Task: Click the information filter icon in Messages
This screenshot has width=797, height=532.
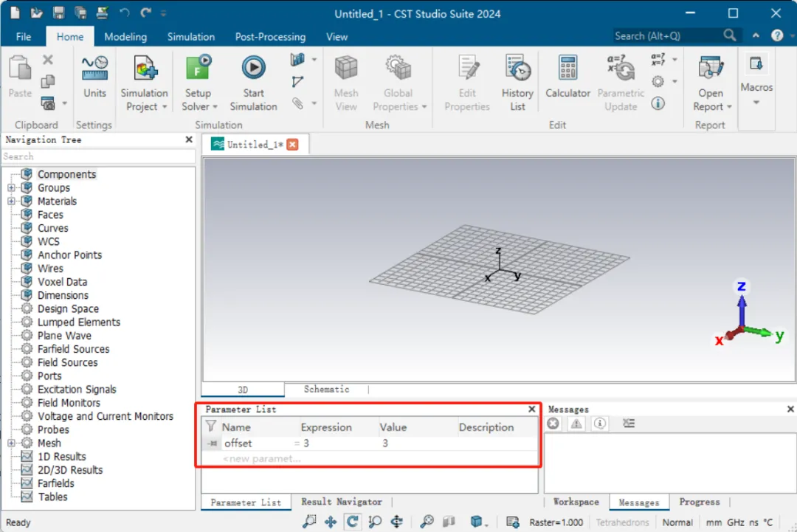Action: [x=600, y=424]
